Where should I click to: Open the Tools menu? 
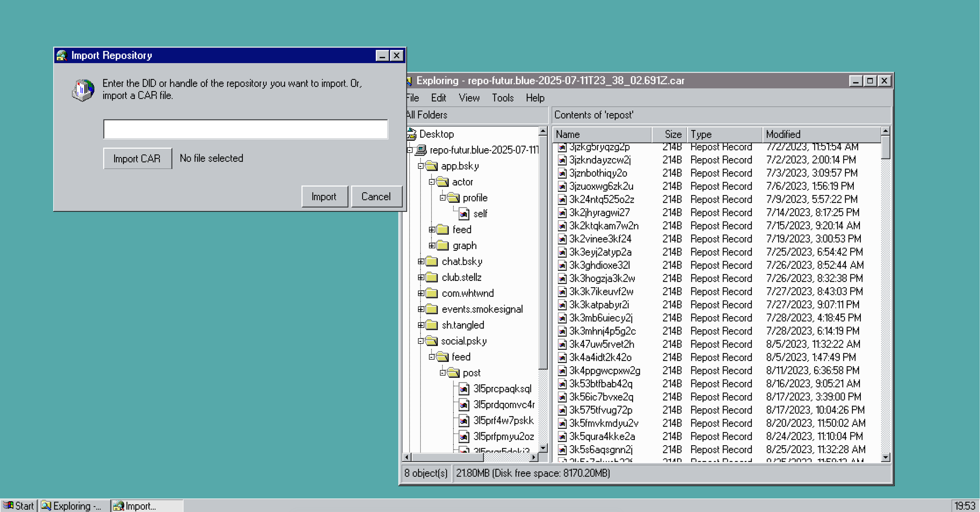(x=503, y=98)
